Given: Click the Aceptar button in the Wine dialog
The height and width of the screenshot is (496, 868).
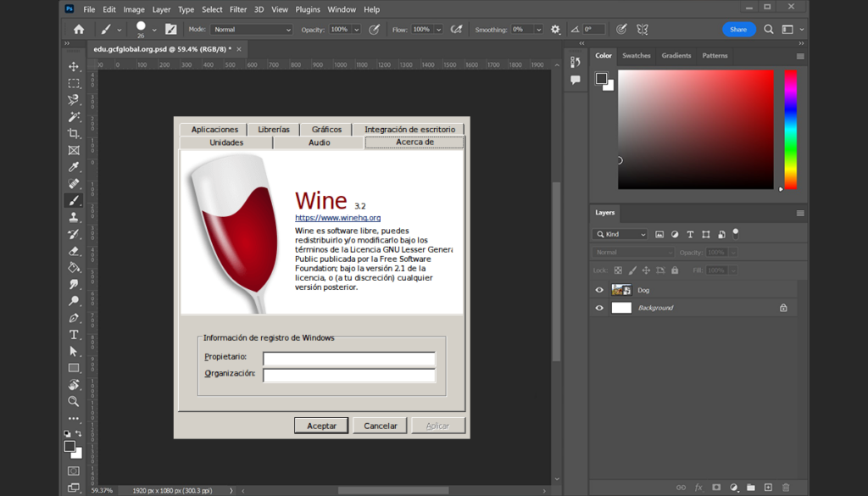Looking at the screenshot, I should pos(320,426).
